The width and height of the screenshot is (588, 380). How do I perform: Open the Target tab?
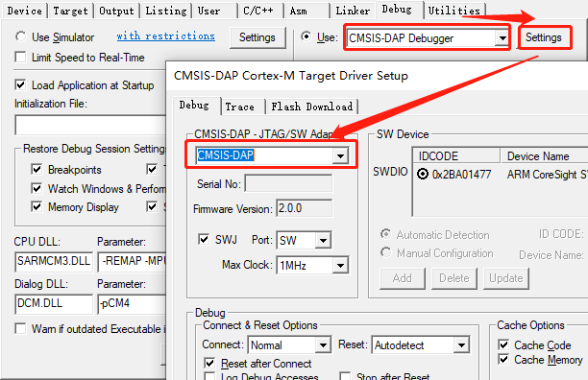click(x=70, y=11)
